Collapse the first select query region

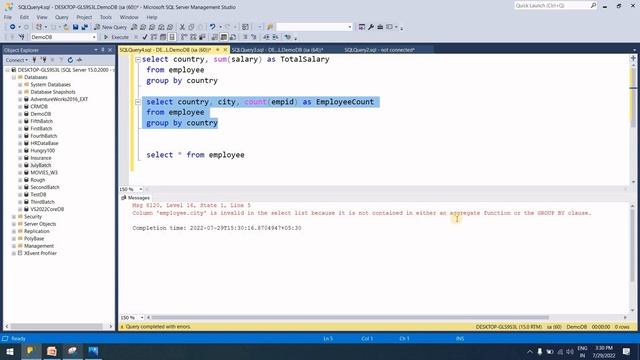(x=138, y=60)
